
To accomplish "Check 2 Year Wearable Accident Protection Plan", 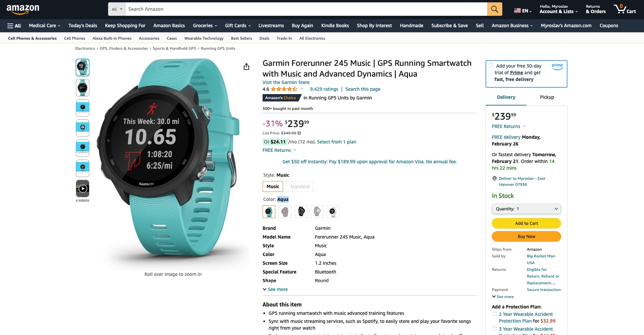I will (x=495, y=314).
